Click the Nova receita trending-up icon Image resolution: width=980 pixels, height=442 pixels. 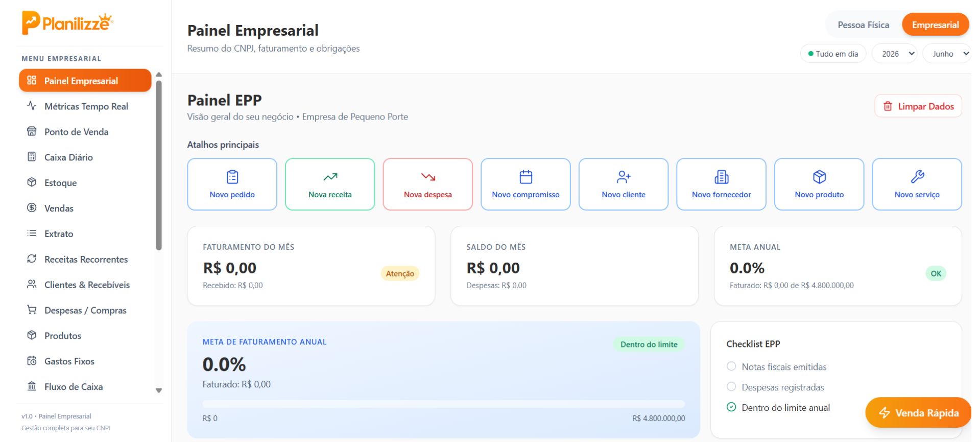click(x=330, y=177)
